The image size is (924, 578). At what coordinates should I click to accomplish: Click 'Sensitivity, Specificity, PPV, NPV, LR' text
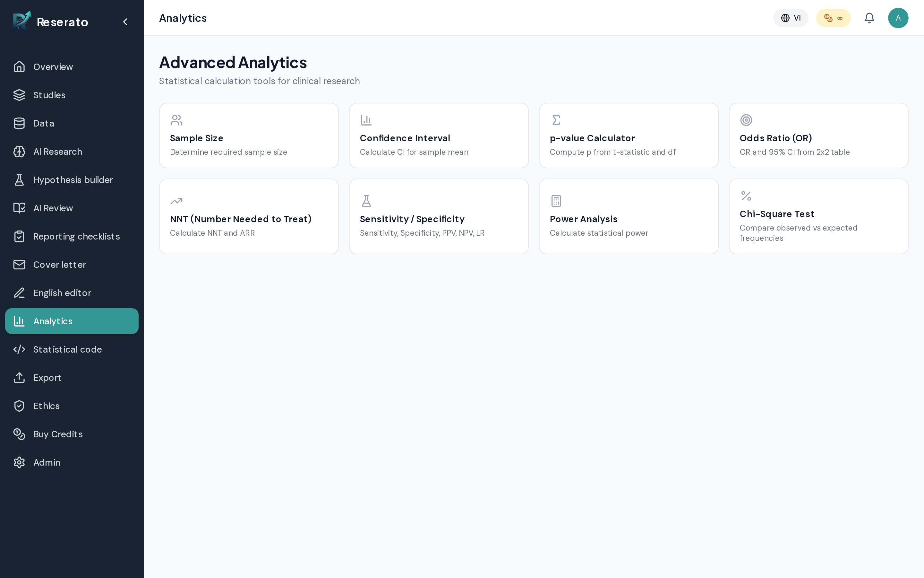click(422, 233)
